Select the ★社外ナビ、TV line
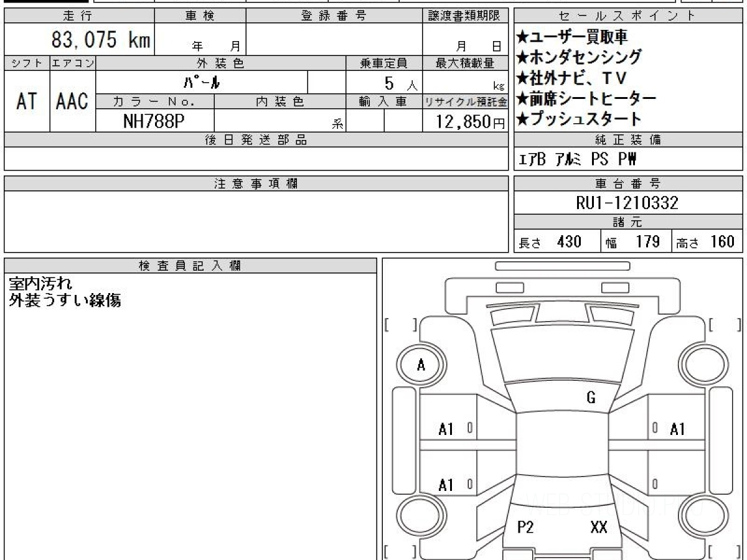Image resolution: width=747 pixels, height=560 pixels. pyautogui.click(x=571, y=78)
